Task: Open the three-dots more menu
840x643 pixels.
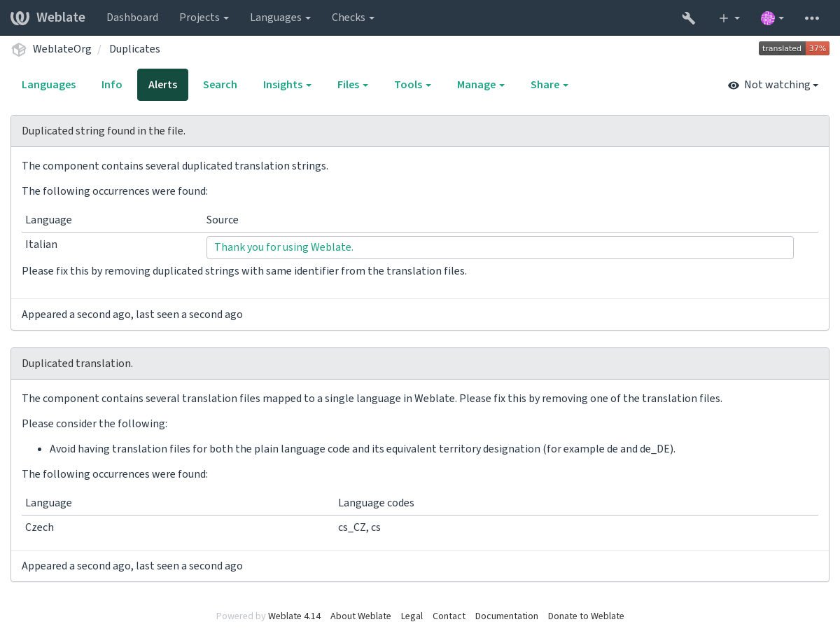Action: [812, 18]
